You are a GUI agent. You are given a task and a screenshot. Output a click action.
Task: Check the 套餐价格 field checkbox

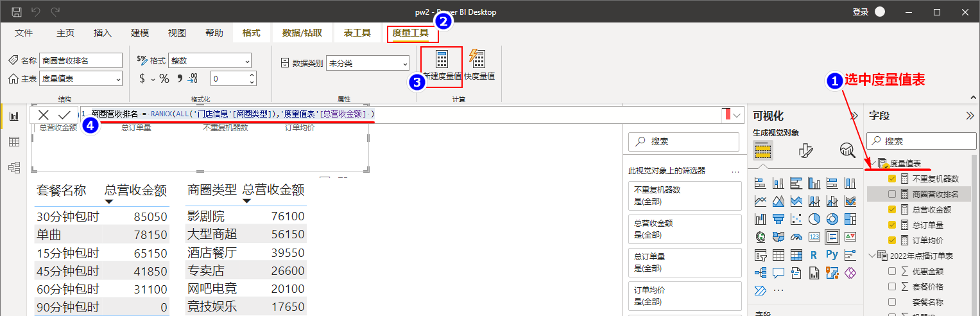point(892,286)
